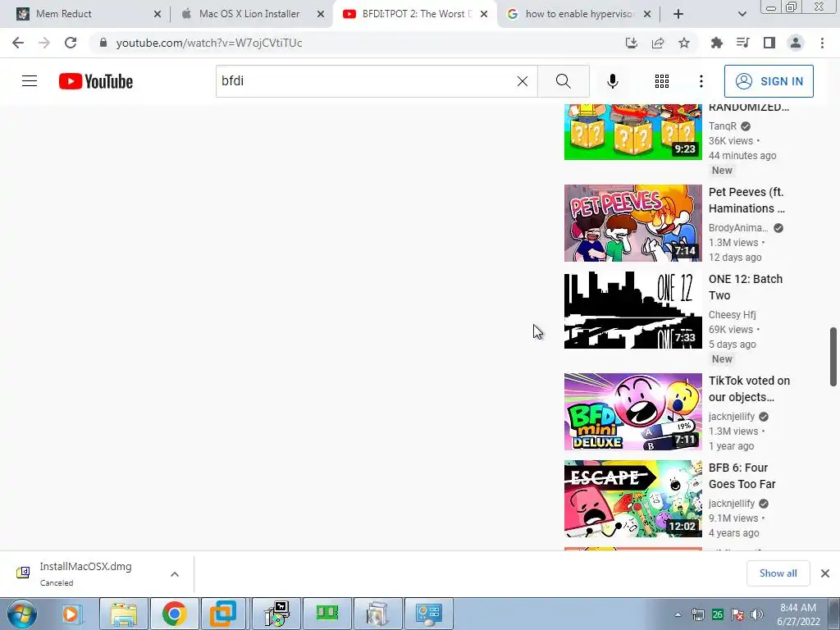This screenshot has width=840, height=630.
Task: Expand InstallMacOSX.dmg download options chevron
Action: (x=175, y=574)
